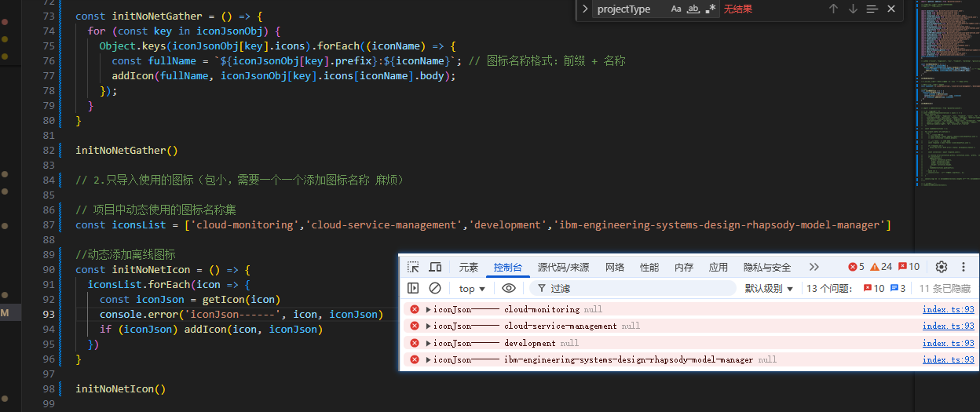
Task: Open the 应用 tab
Action: coord(719,267)
